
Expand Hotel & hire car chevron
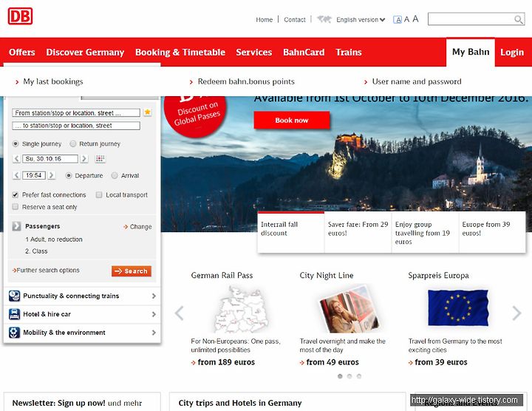pos(154,314)
